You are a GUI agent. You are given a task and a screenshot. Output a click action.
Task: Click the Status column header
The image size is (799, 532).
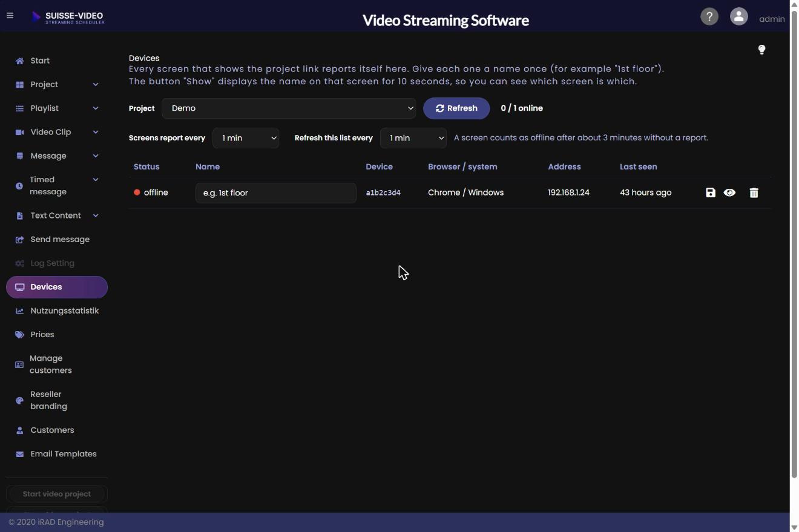[x=146, y=166]
